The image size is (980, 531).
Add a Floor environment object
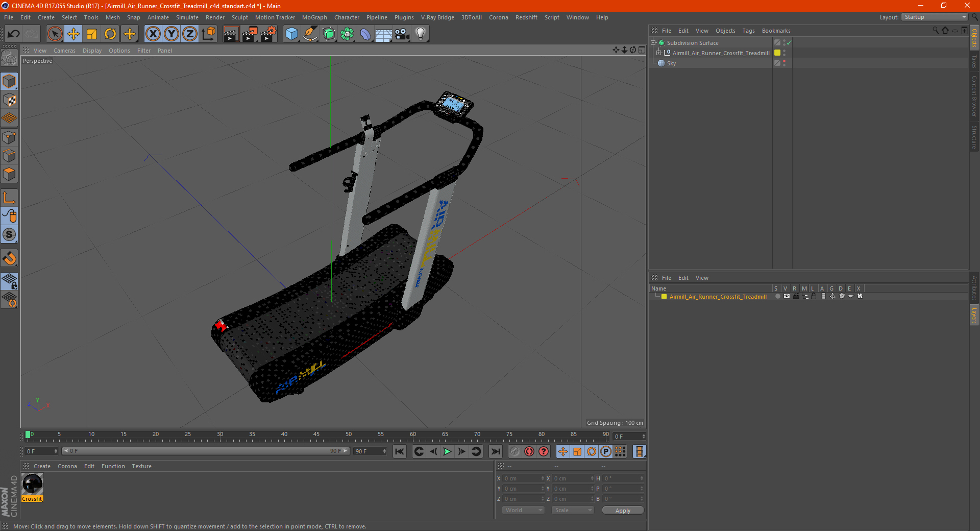[384, 34]
